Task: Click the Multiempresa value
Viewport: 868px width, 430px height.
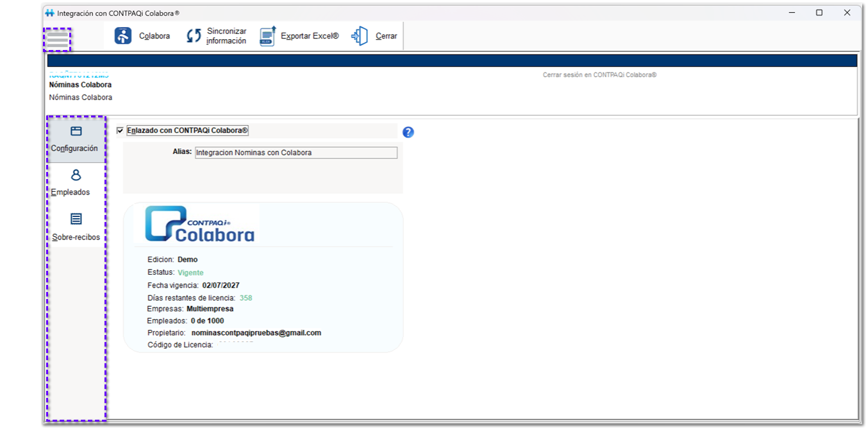Action: coord(210,309)
